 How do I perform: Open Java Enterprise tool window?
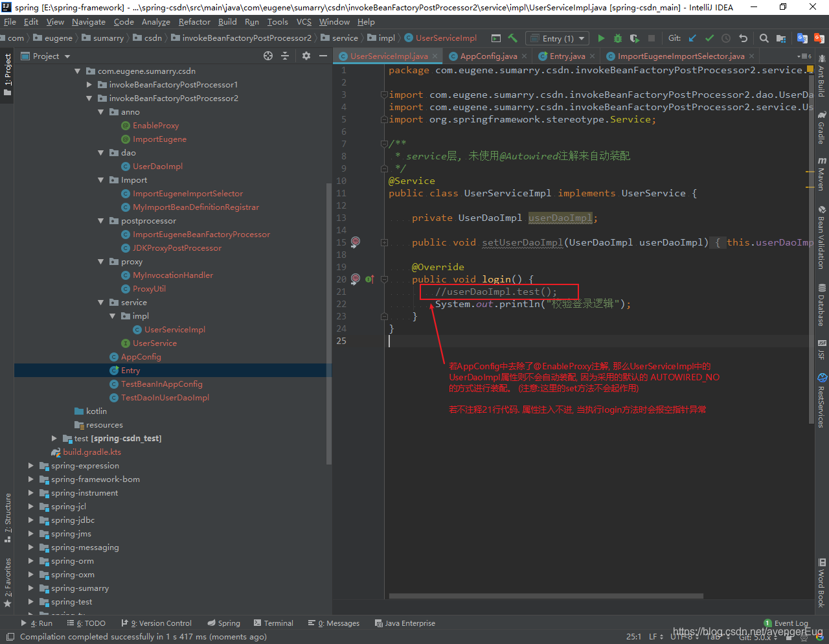(405, 623)
